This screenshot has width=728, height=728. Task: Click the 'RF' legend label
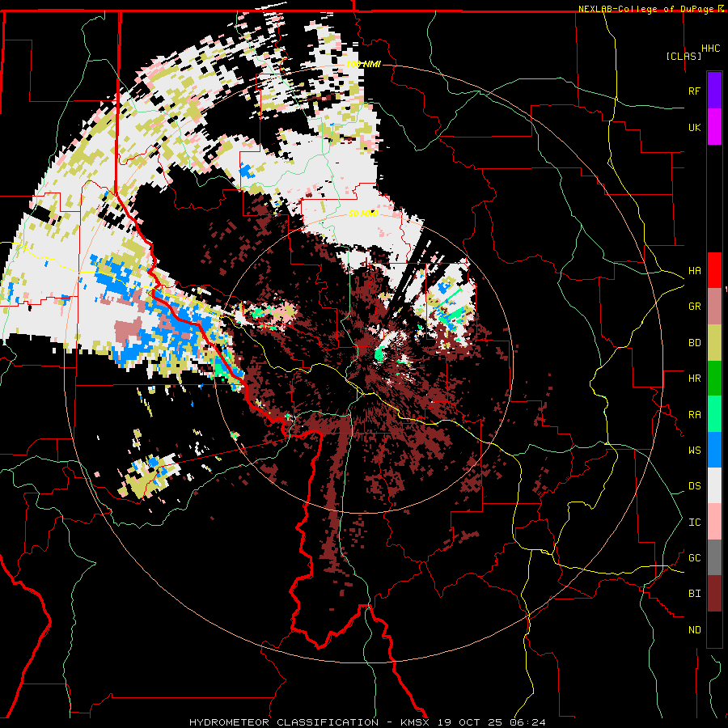(x=694, y=91)
